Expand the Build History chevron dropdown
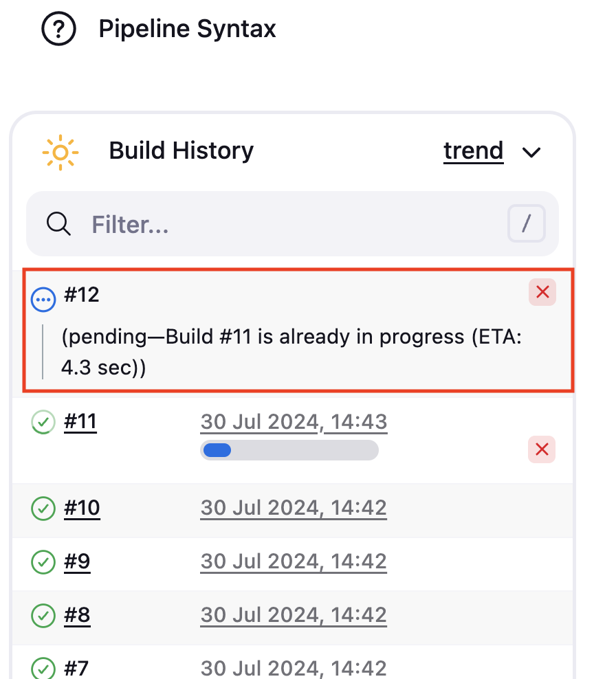This screenshot has height=679, width=616. pyautogui.click(x=531, y=153)
